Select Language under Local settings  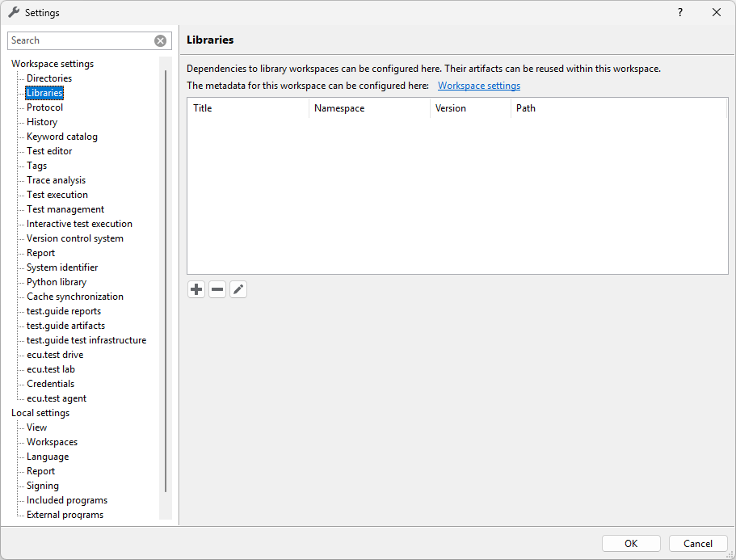pyautogui.click(x=48, y=457)
